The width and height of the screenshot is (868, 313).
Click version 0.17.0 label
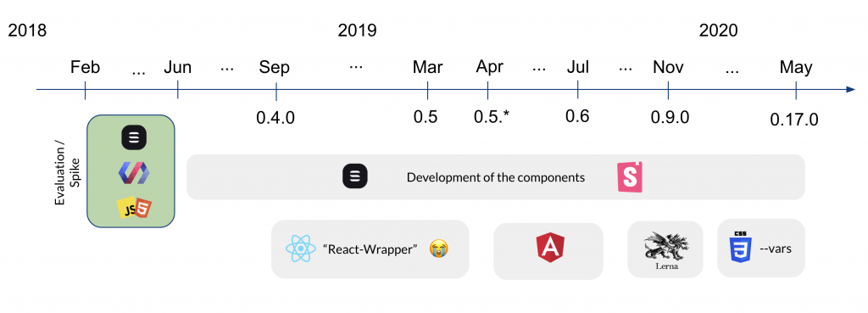[793, 120]
